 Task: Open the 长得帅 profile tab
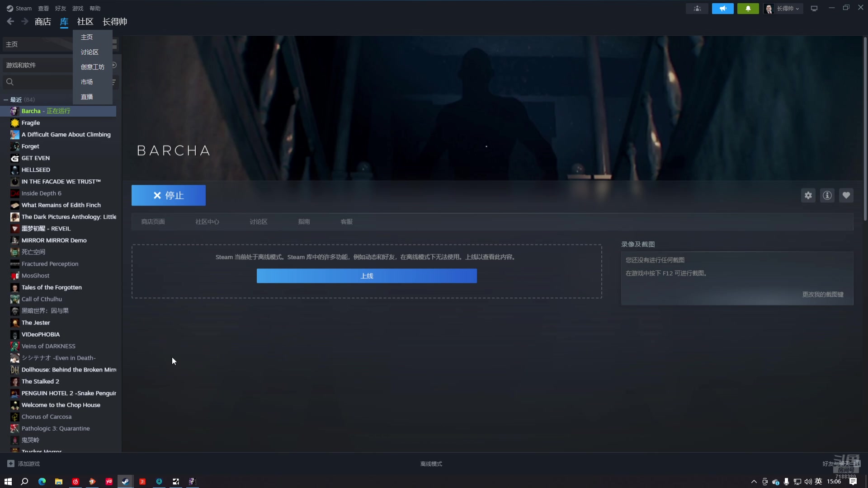pyautogui.click(x=115, y=22)
